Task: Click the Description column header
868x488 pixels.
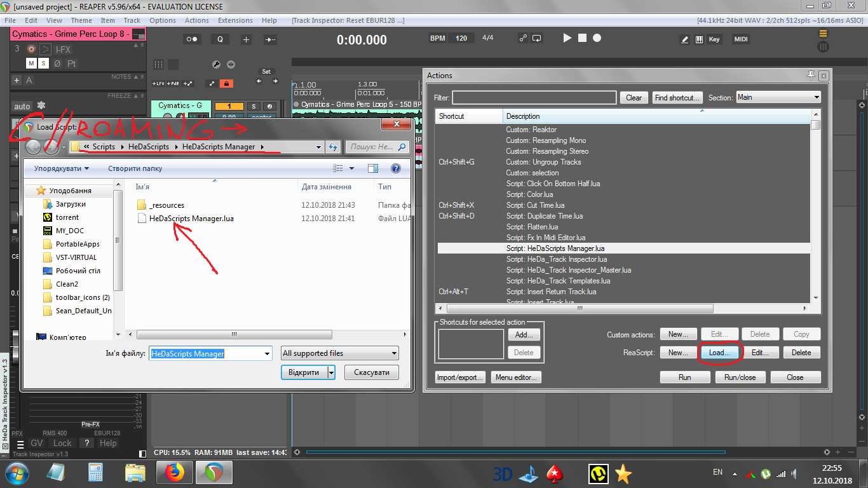Action: [x=657, y=116]
